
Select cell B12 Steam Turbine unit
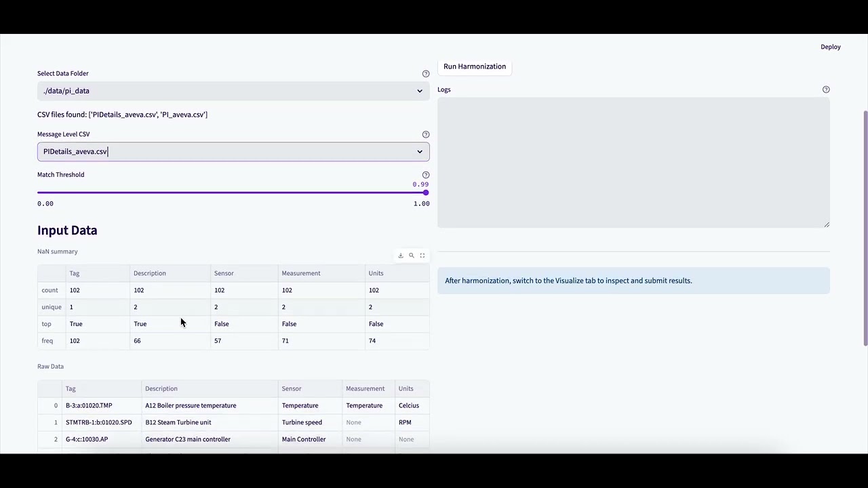210,422
